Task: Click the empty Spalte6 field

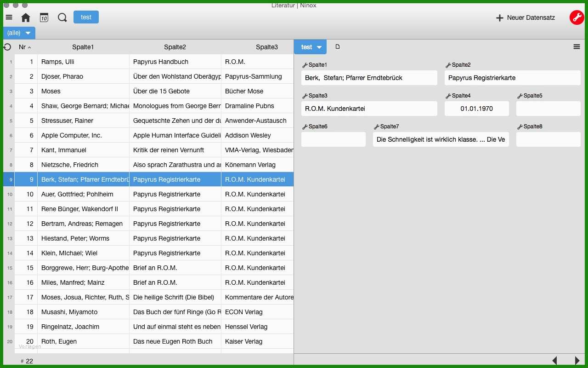Action: (334, 139)
